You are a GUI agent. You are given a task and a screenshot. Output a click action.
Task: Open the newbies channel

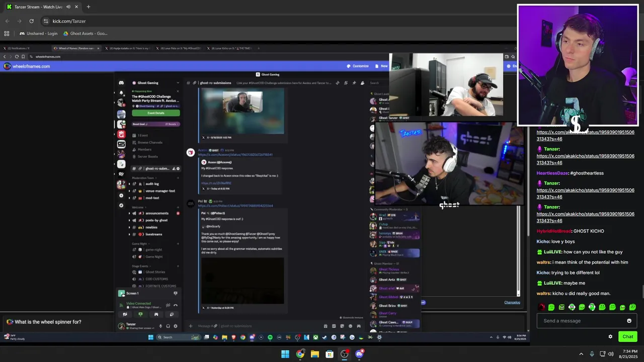pos(151,227)
